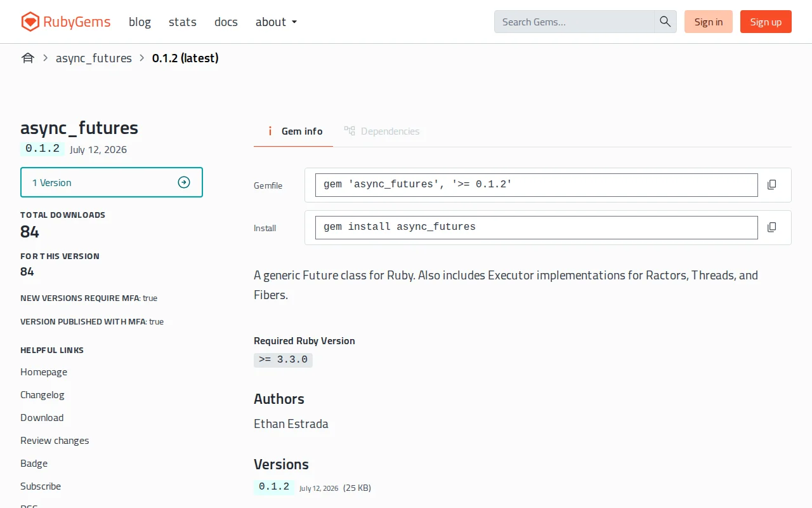Click the search magnifier icon

click(665, 22)
